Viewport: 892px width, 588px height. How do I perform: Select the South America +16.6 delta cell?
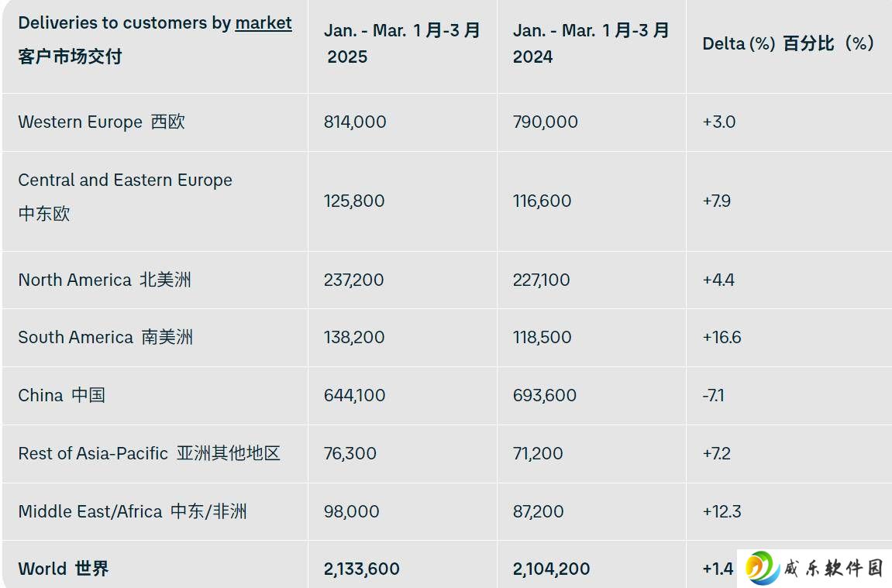[x=722, y=337]
